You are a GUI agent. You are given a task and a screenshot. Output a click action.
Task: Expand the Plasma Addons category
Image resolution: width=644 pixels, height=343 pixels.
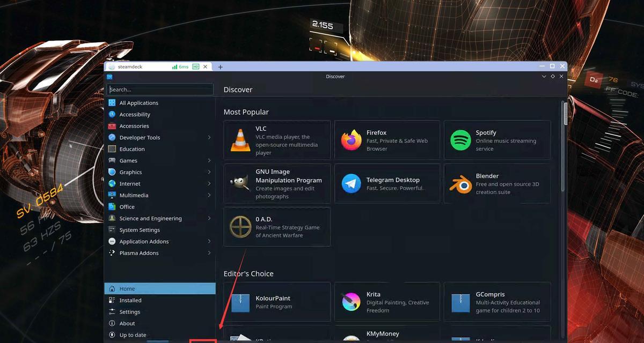(209, 253)
